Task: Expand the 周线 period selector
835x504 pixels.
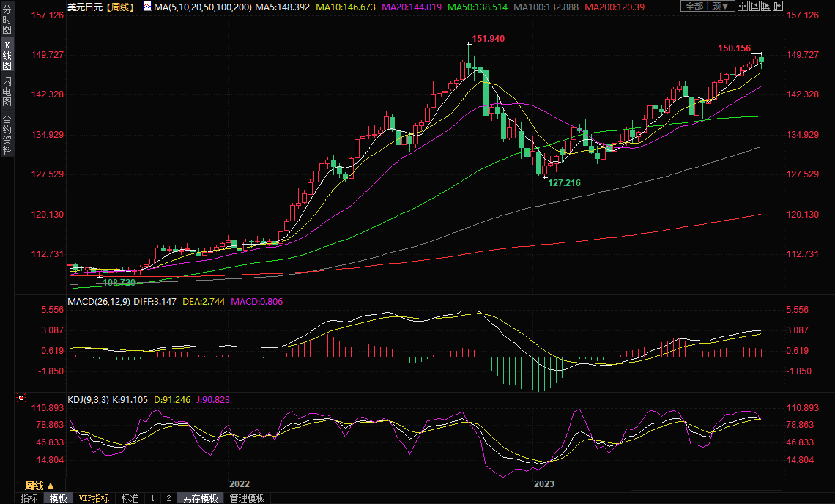Action: pos(40,485)
